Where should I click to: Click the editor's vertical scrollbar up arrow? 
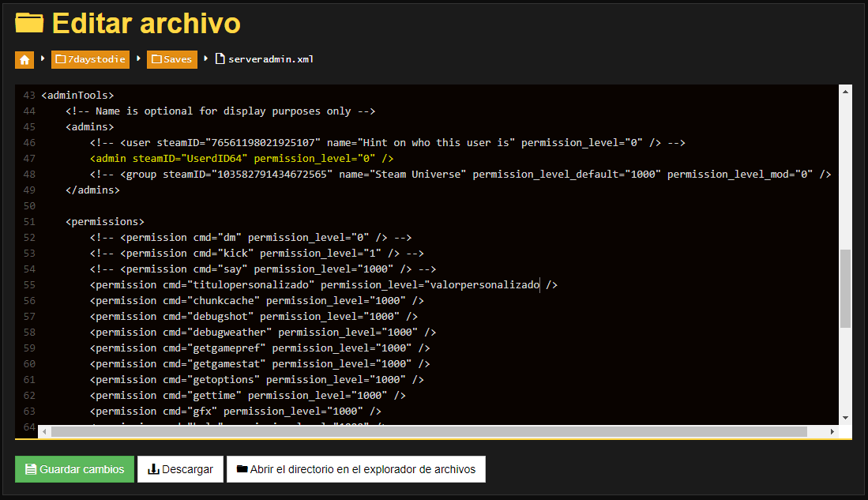[845, 92]
